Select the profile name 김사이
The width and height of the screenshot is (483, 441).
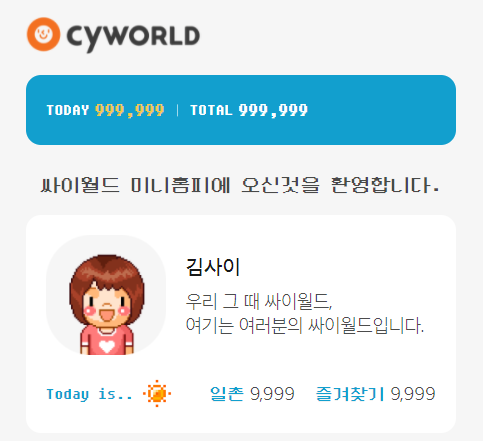(x=213, y=267)
